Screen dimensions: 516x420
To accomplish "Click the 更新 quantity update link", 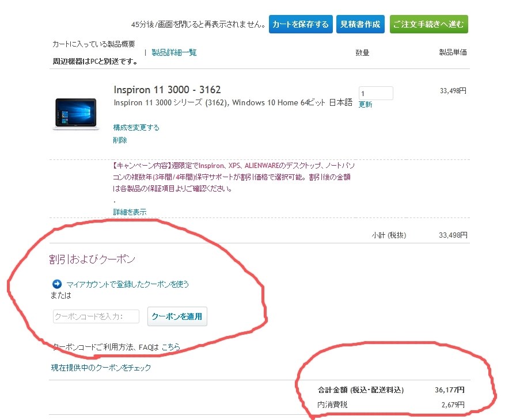I will click(365, 105).
